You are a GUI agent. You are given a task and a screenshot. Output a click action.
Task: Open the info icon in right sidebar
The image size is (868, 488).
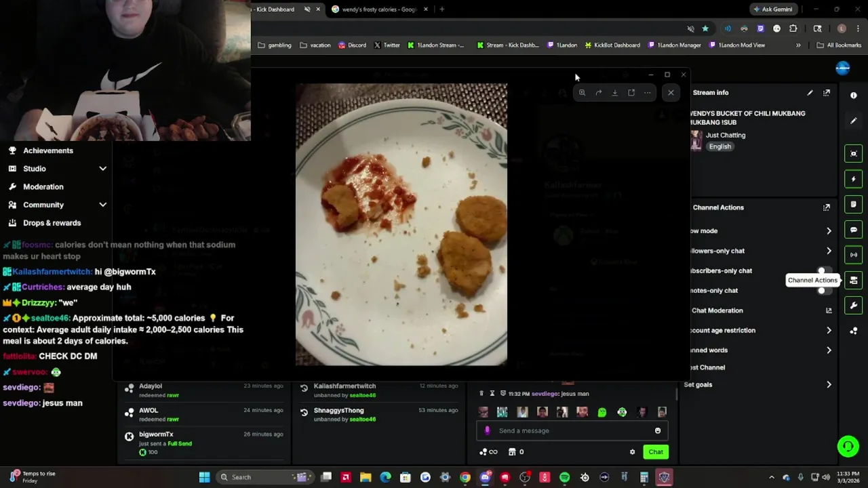click(x=854, y=96)
